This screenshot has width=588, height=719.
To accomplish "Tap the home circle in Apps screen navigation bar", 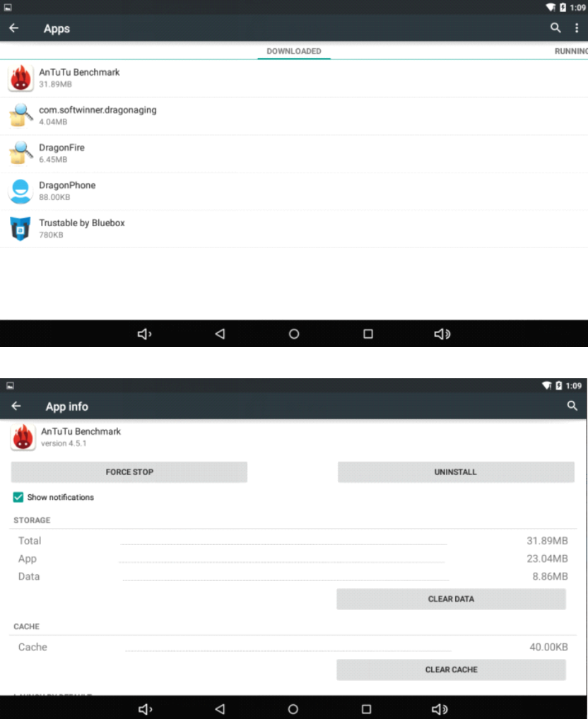I will 294,334.
